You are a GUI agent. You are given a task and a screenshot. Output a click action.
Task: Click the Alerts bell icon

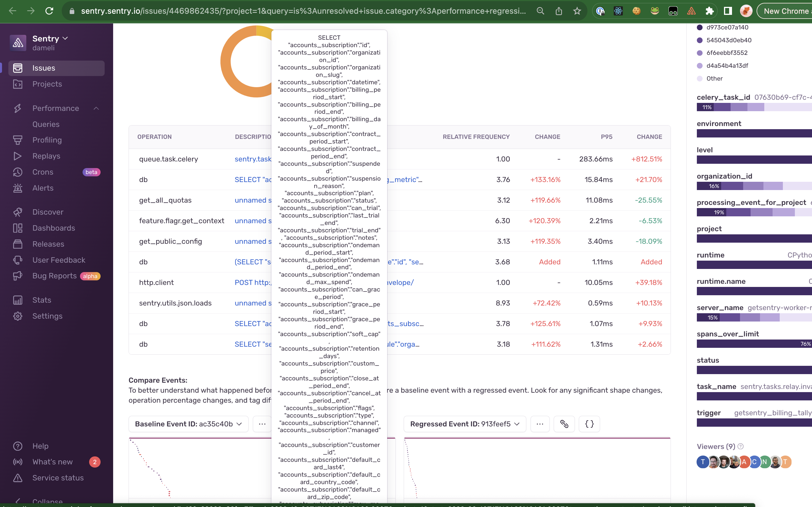(x=18, y=188)
